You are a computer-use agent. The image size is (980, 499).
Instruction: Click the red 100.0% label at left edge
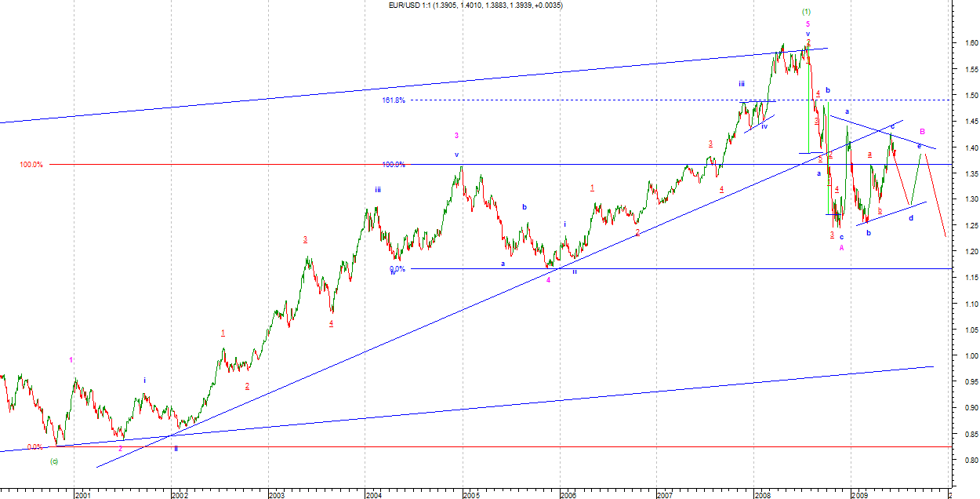click(31, 165)
